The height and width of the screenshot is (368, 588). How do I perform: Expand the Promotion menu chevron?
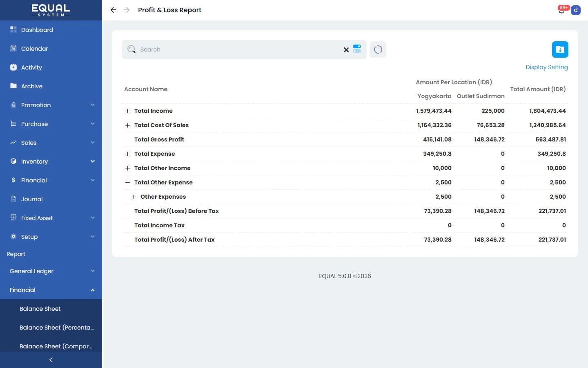click(x=93, y=105)
